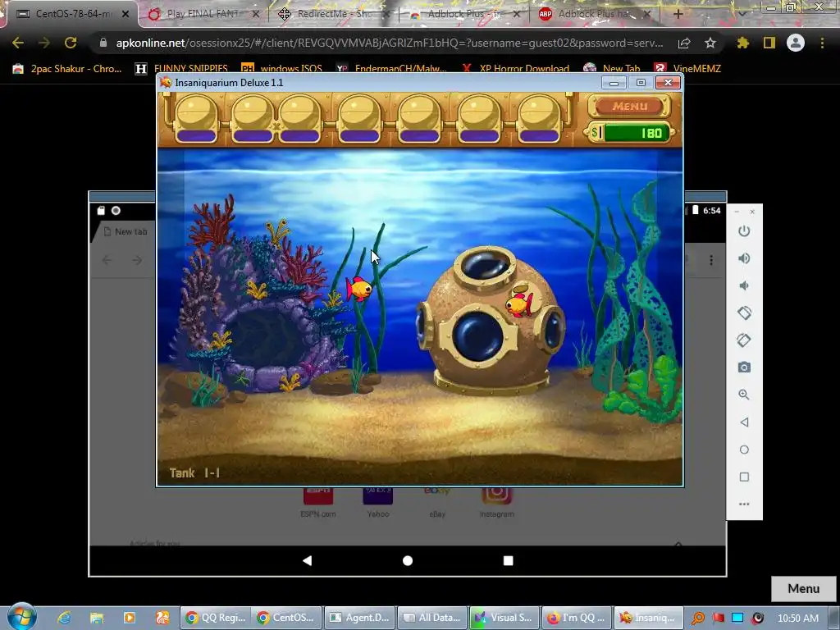Open Android Chrome three-dot menu
The width and height of the screenshot is (840, 630).
click(711, 260)
